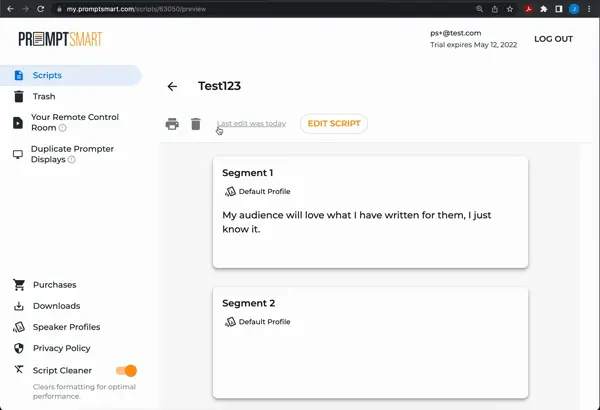This screenshot has width=600, height=410.
Task: Click the info icon beside Duplicate Prompter Displays
Action: pyautogui.click(x=71, y=160)
